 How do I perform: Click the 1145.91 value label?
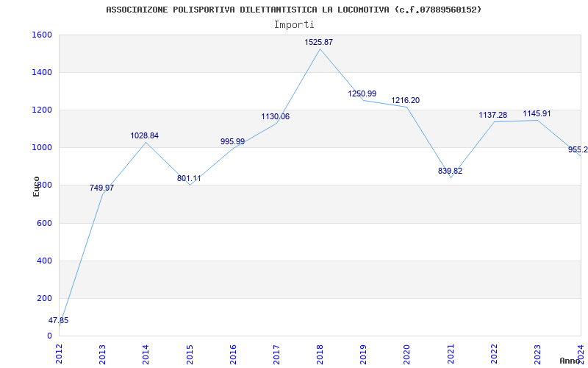point(537,113)
